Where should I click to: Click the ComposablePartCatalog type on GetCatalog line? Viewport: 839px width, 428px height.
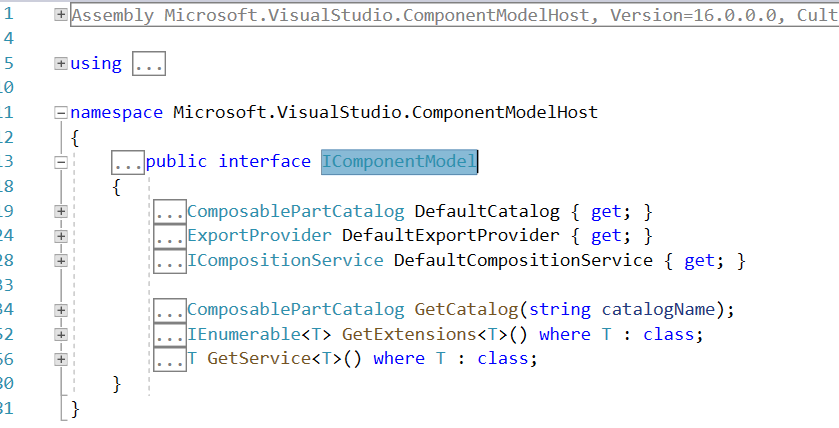click(296, 310)
